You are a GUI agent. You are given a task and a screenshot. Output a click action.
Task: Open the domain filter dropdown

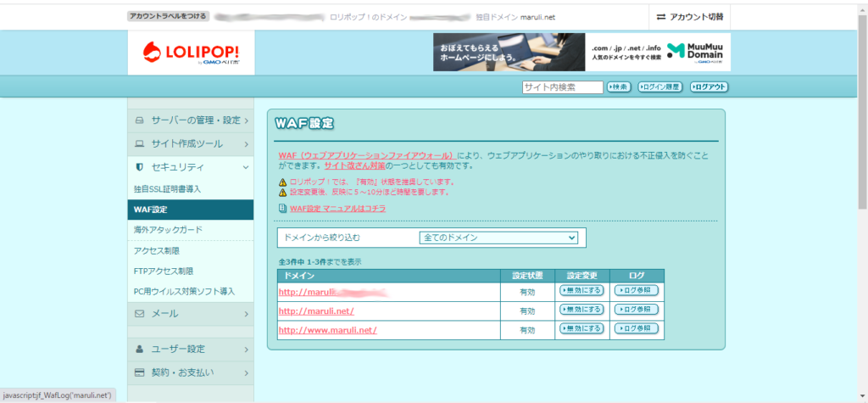(499, 238)
